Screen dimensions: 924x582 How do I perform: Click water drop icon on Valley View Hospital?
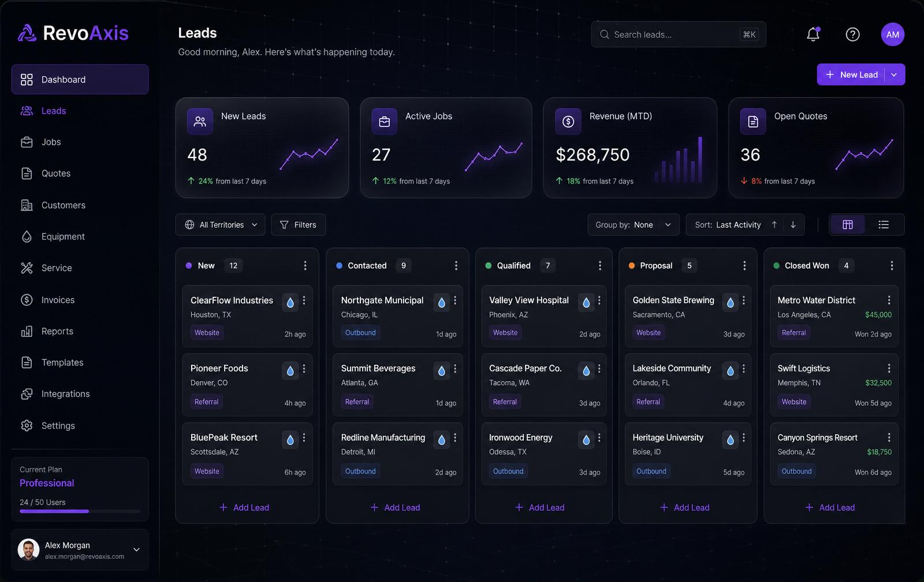[x=586, y=303]
